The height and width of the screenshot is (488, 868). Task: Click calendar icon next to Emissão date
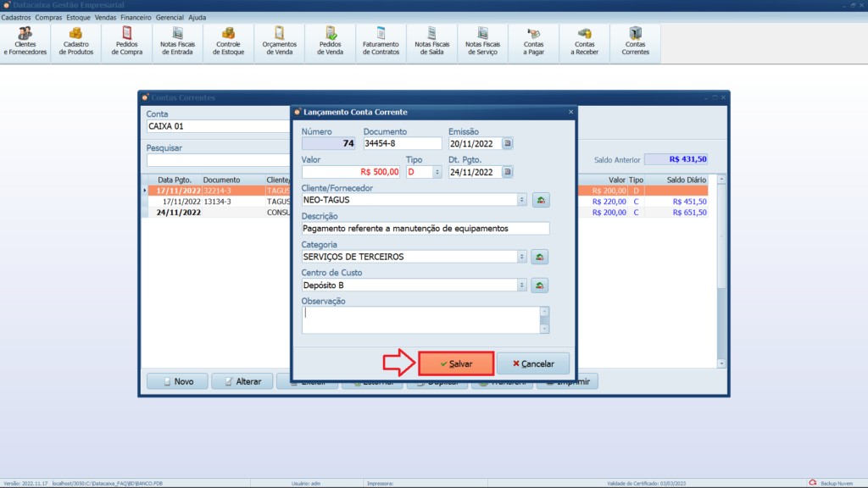(x=508, y=144)
